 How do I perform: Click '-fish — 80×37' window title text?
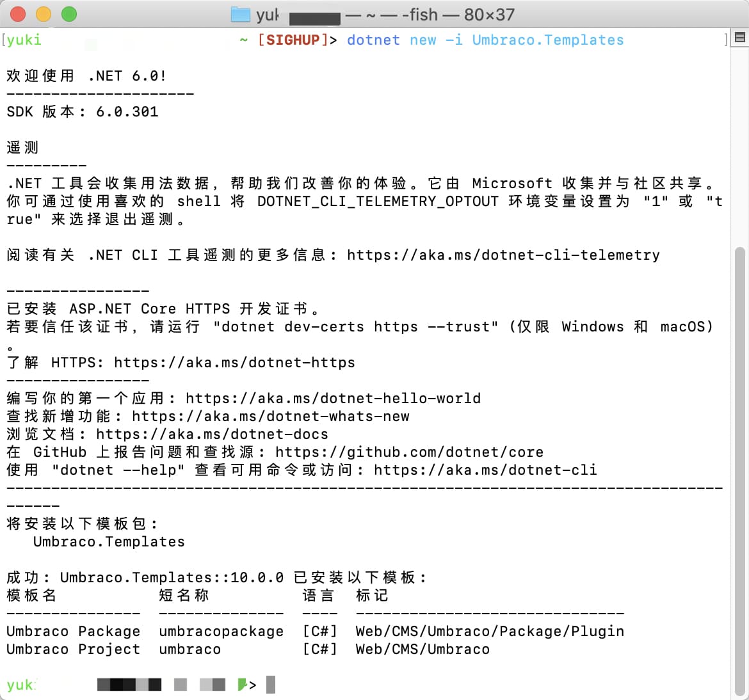(x=458, y=15)
